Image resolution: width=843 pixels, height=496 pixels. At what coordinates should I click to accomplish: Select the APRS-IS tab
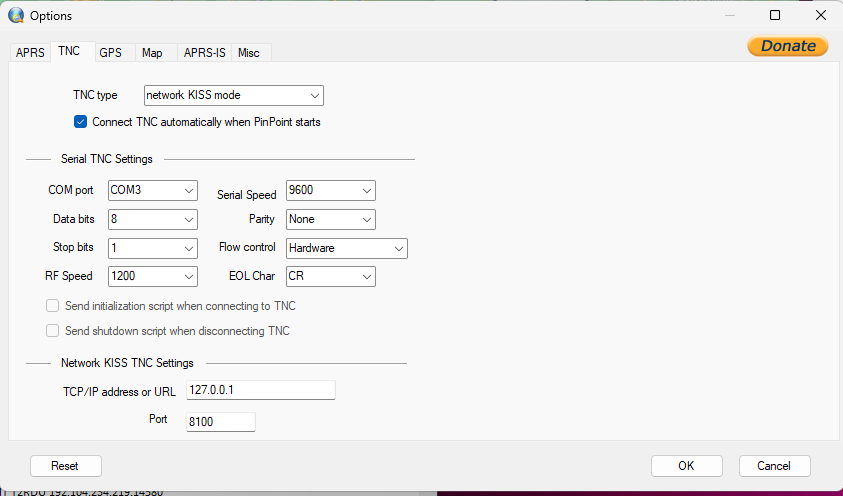pos(204,53)
